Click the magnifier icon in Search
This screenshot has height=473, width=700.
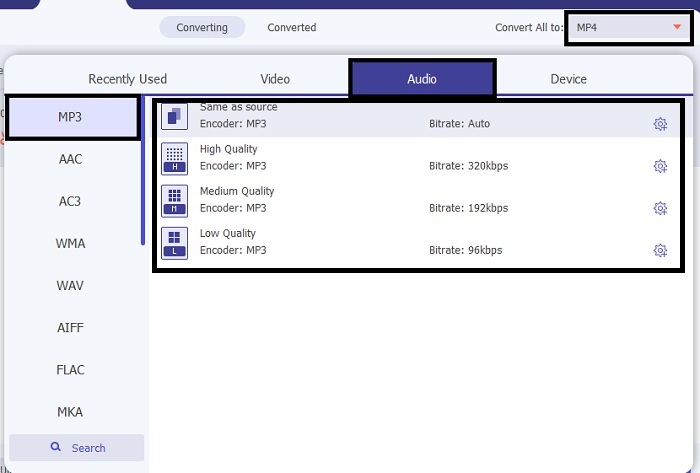pos(55,447)
